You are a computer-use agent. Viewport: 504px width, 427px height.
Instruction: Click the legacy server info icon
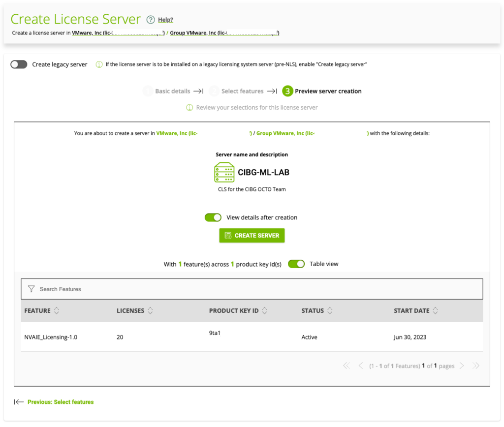click(99, 64)
